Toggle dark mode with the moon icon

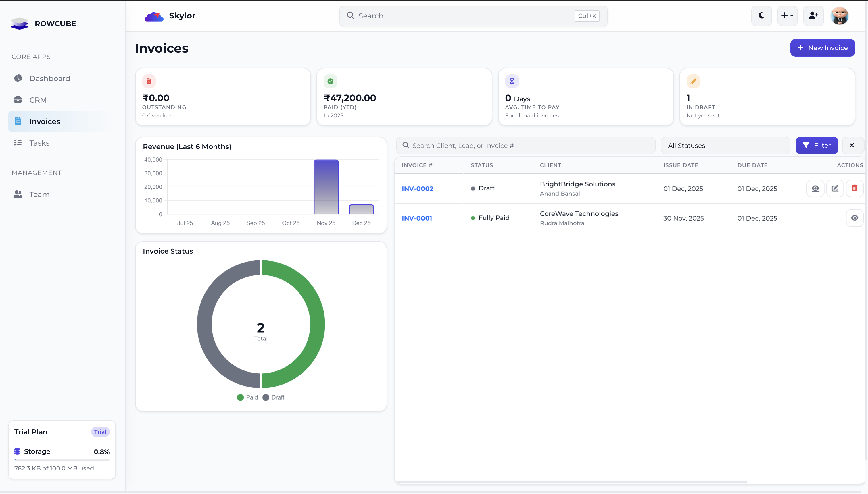tap(761, 16)
